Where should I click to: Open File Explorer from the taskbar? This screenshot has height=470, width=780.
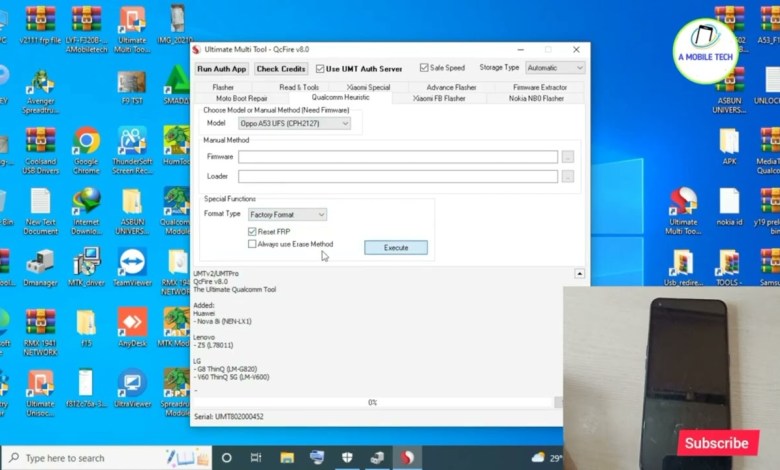pos(287,458)
